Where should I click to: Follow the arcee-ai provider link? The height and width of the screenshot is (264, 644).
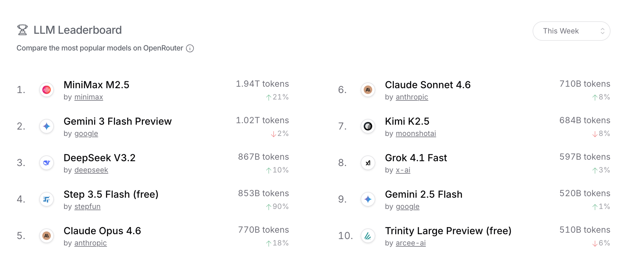coord(411,243)
